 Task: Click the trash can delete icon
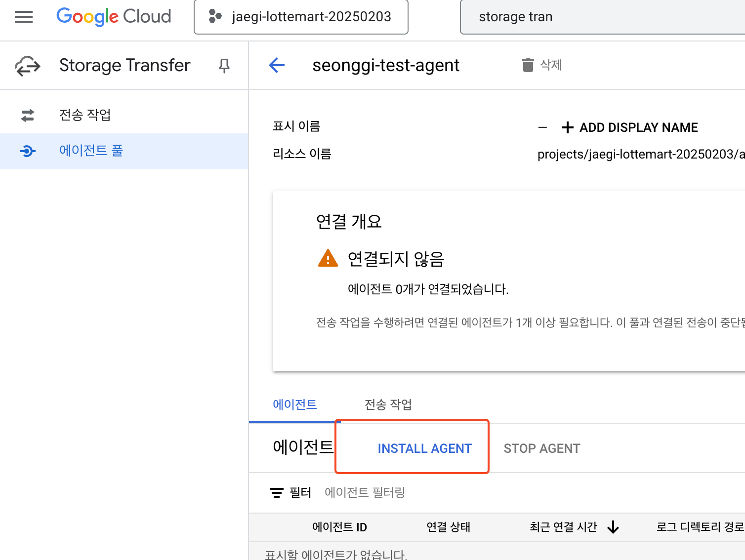528,65
